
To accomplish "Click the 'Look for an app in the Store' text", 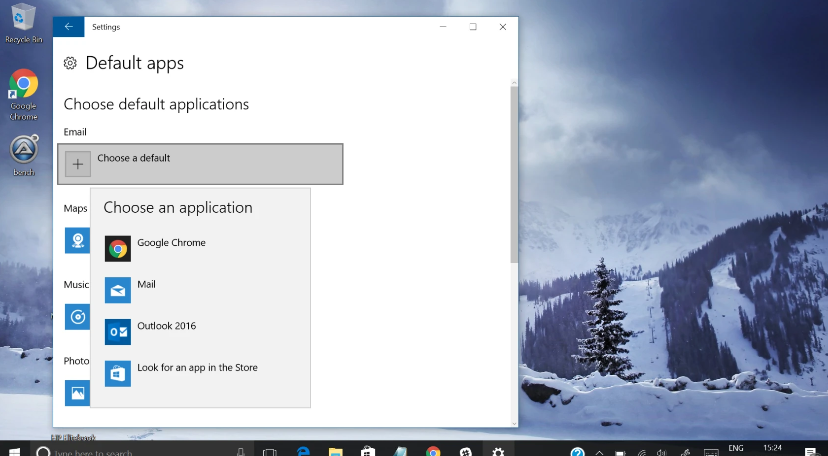I will (197, 368).
